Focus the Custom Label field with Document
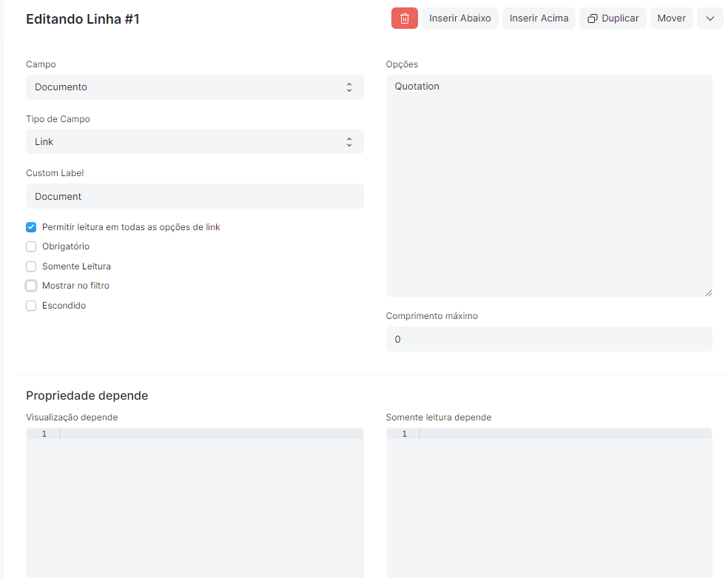 195,196
